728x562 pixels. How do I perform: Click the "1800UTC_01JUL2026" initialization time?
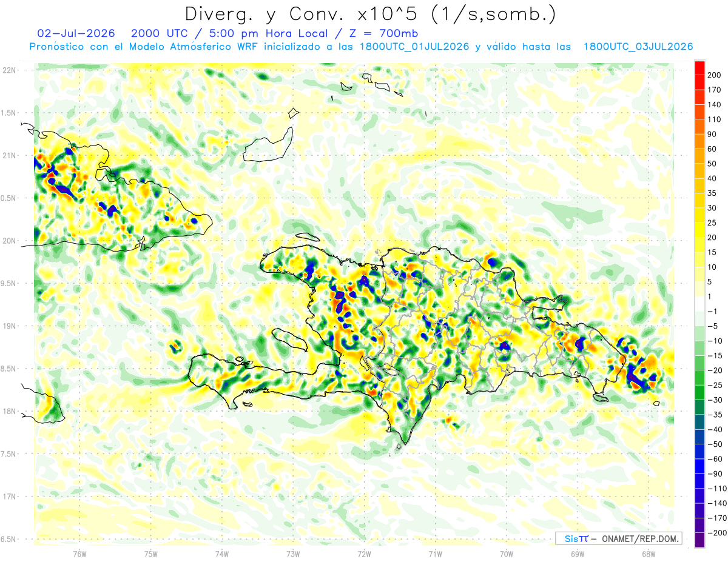(x=414, y=47)
